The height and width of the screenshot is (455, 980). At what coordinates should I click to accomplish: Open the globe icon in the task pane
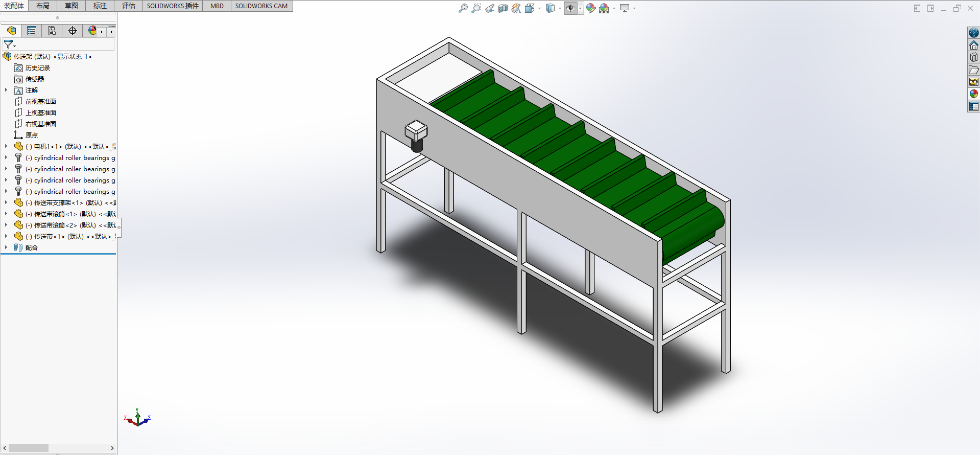tap(974, 33)
